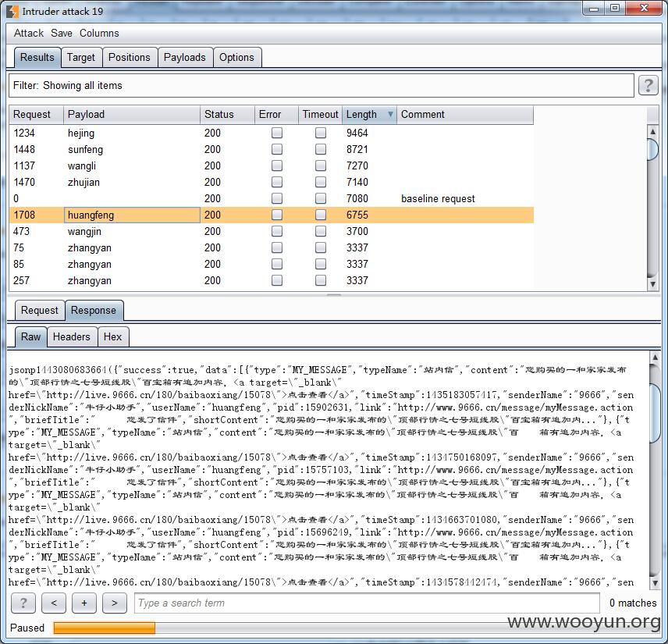Toggle Timeout checkbox for baseline request row

tap(321, 198)
